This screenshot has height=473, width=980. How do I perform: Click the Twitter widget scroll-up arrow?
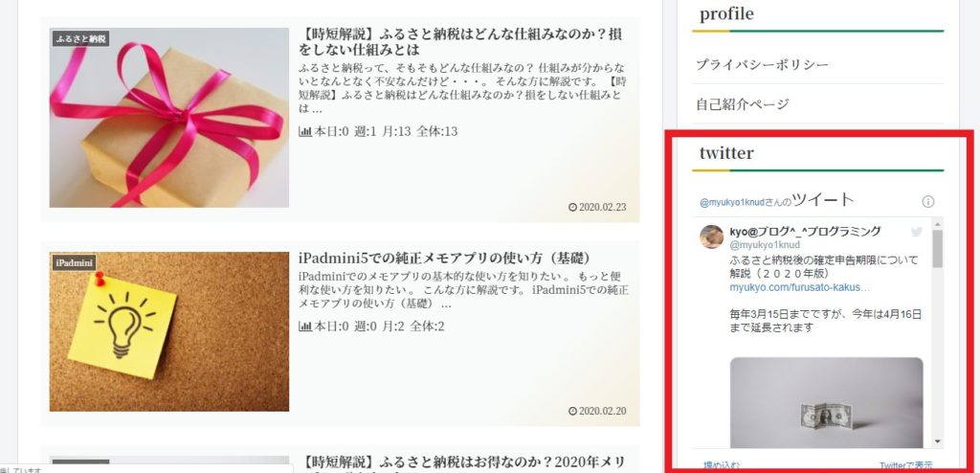tap(937, 224)
